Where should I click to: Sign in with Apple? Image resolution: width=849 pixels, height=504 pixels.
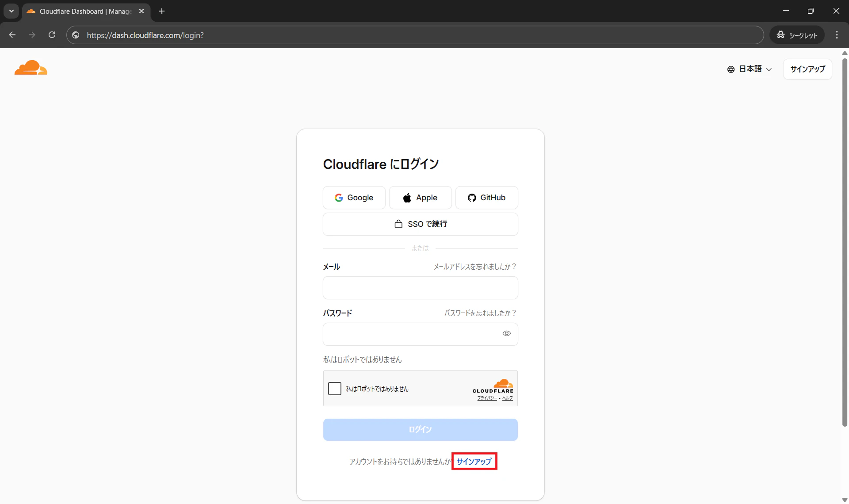tap(420, 198)
